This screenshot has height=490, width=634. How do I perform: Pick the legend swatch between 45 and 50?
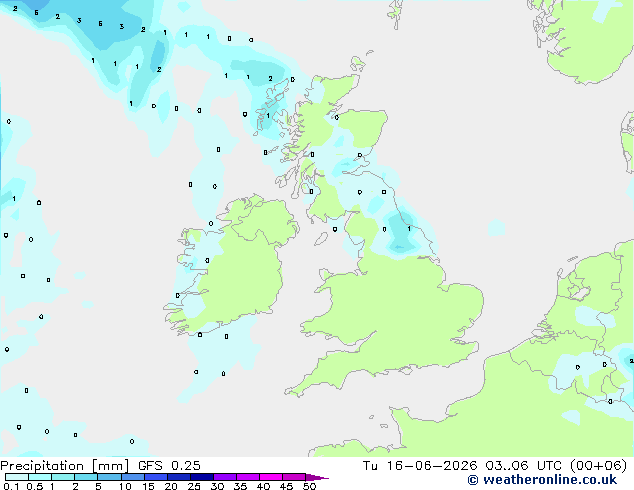point(293,477)
